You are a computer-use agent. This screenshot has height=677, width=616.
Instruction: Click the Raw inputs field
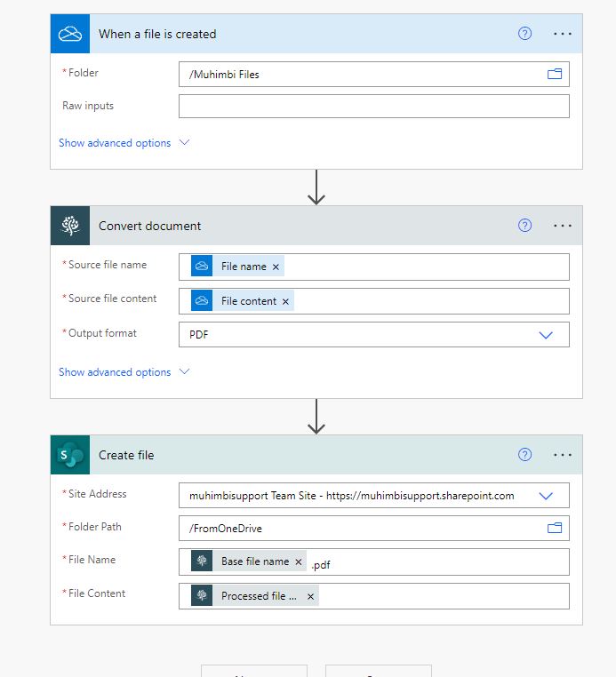tap(373, 107)
